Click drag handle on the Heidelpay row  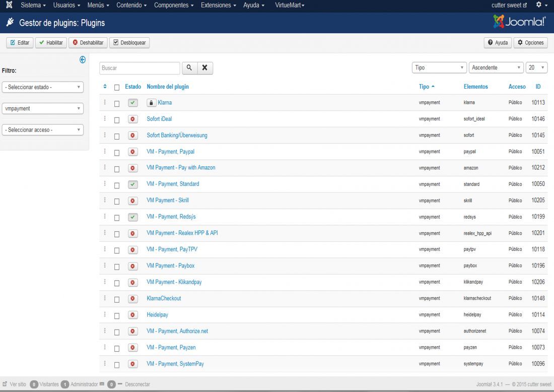pyautogui.click(x=105, y=314)
